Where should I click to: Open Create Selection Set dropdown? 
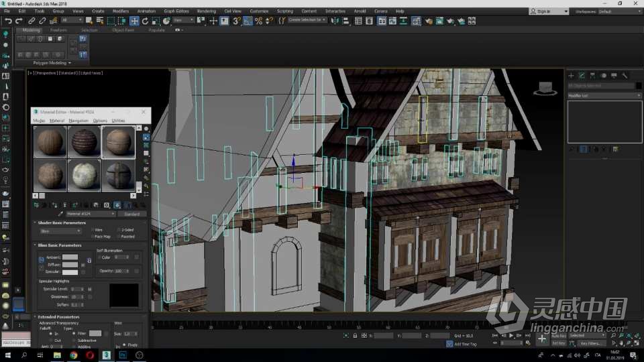coord(307,19)
